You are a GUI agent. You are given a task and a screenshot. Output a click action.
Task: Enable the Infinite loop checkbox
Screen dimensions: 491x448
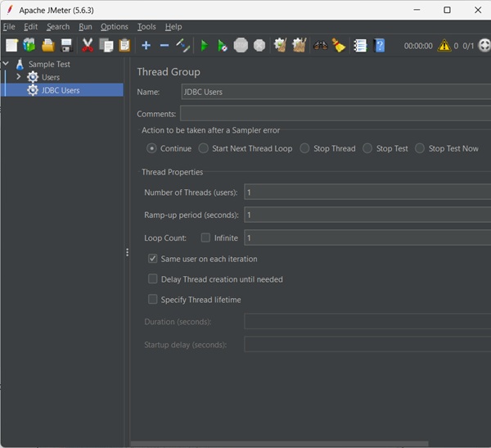tap(205, 238)
